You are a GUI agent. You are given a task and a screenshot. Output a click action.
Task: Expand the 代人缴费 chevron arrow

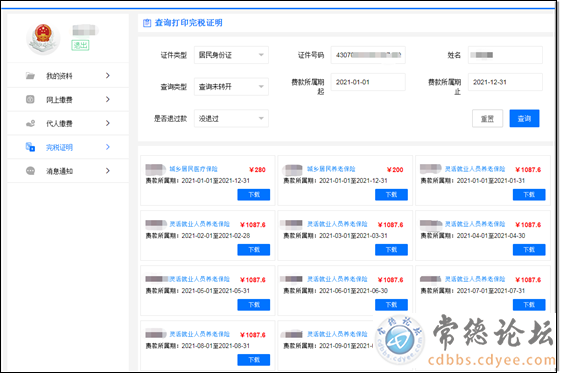(108, 123)
